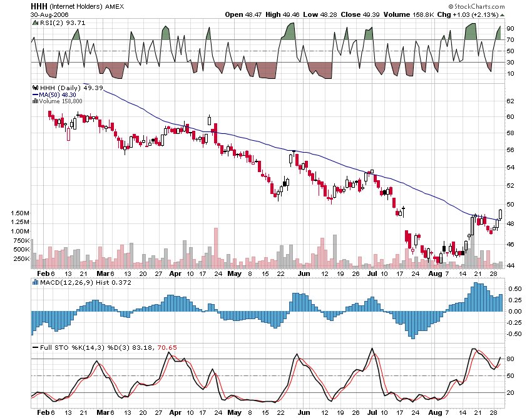Image resolution: width=532 pixels, height=418 pixels.
Task: Click the Hist 0.372 MACD legend text
Action: (114, 282)
